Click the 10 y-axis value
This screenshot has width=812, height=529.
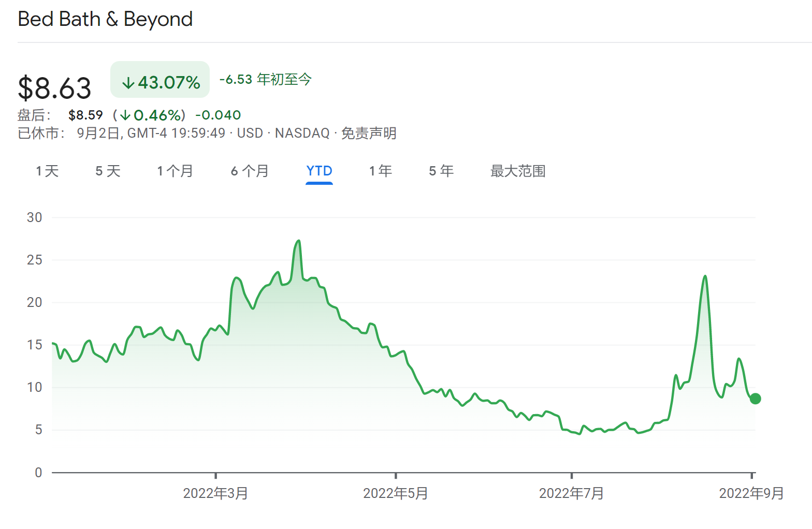(34, 387)
